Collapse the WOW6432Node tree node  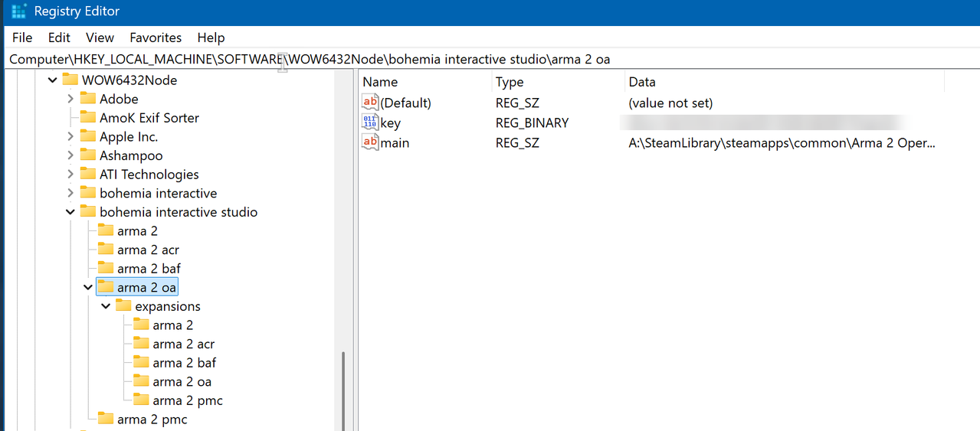52,80
